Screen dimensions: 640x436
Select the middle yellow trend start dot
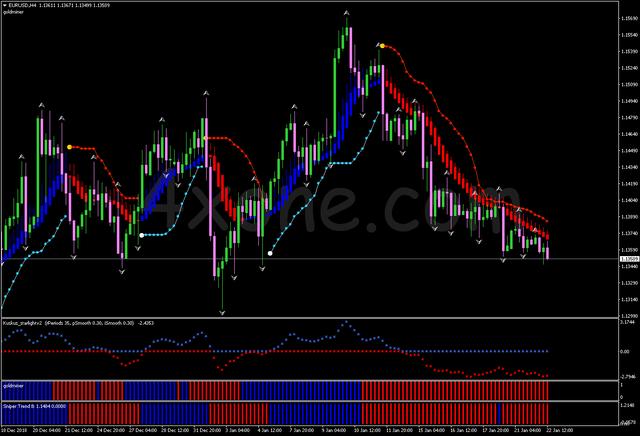[x=206, y=138]
